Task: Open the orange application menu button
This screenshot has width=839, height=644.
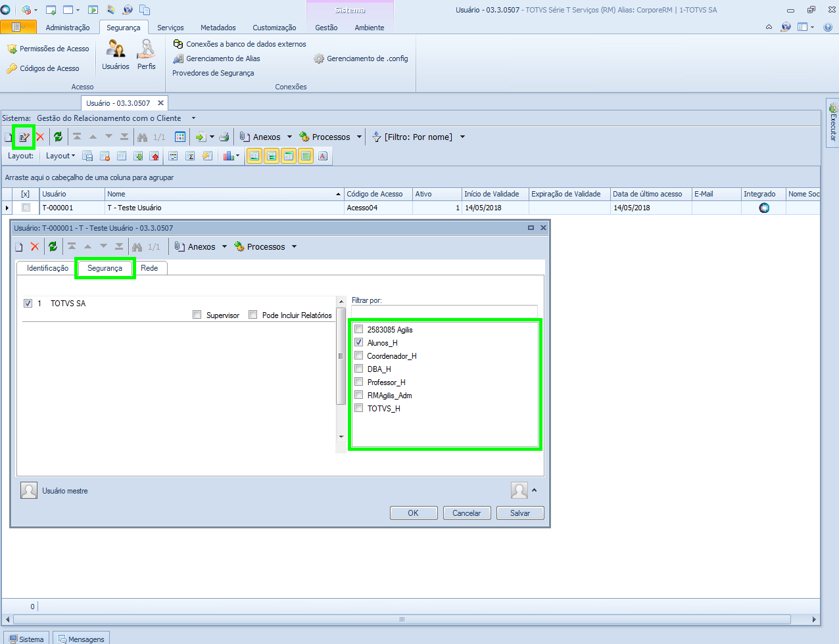Action: pyautogui.click(x=18, y=27)
